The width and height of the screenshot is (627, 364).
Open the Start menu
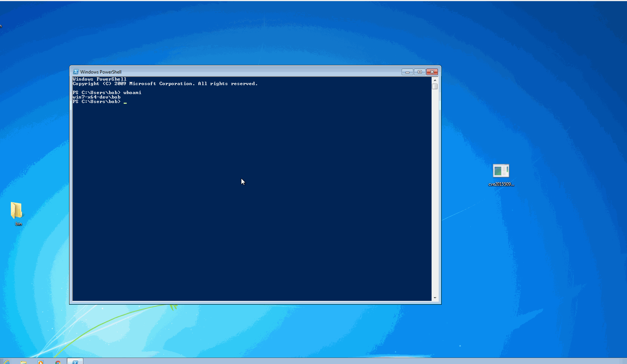pyautogui.click(x=1, y=361)
